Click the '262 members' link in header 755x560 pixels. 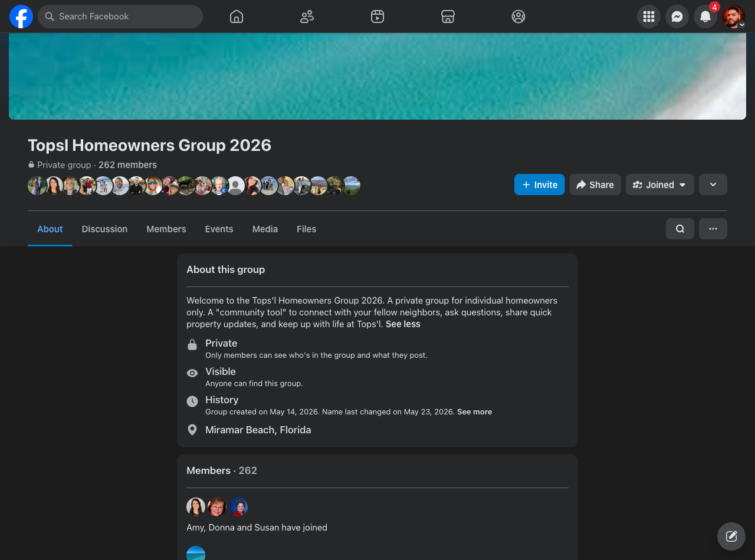pyautogui.click(x=127, y=165)
